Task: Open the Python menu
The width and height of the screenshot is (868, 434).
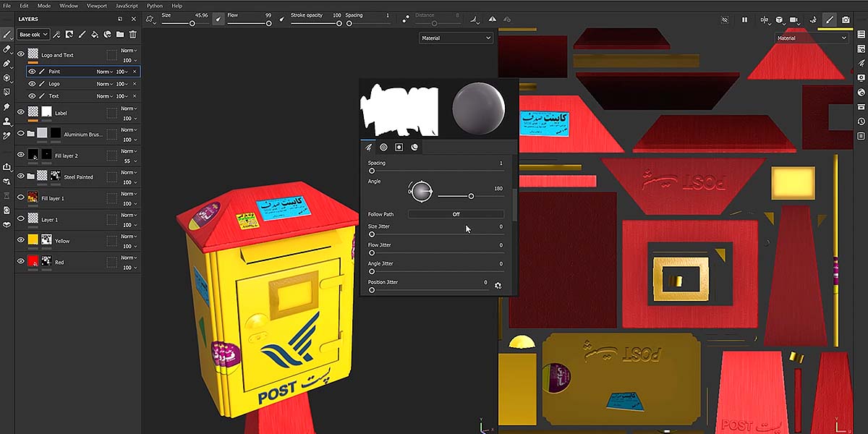Action: 155,6
